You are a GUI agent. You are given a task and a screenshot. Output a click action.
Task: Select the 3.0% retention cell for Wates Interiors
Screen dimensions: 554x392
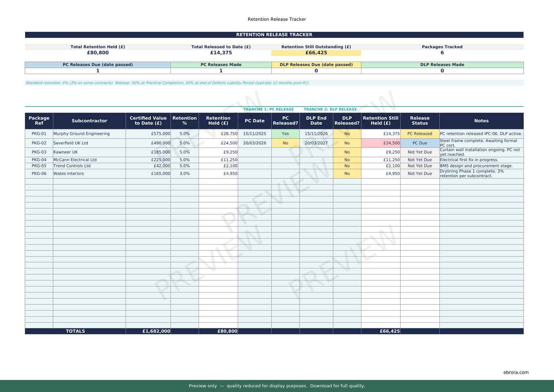184,174
